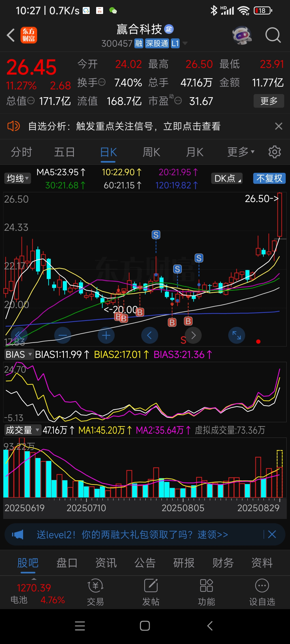Tap the double-left rewind chart button
This screenshot has width=290, height=644.
(x=19, y=335)
